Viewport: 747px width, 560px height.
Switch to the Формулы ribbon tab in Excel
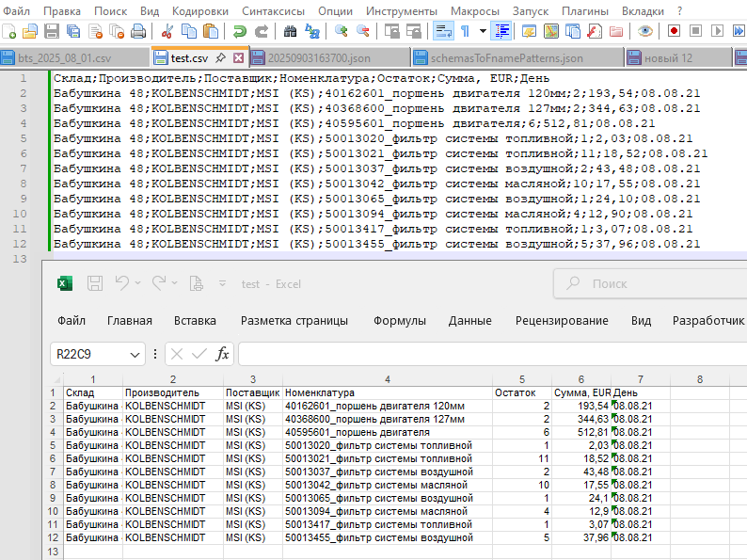point(400,320)
